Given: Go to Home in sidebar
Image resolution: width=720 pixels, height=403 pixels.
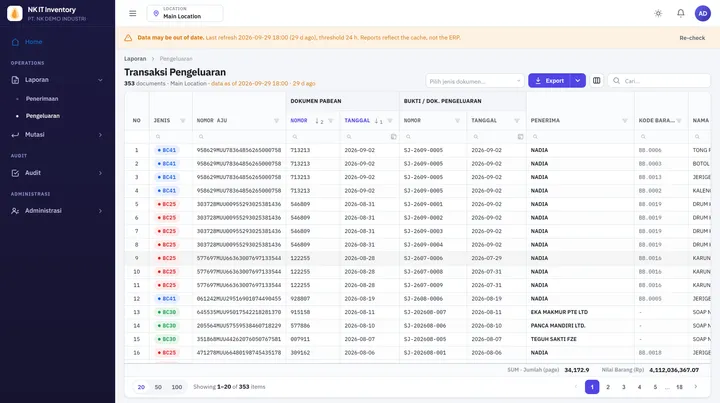Looking at the screenshot, I should [x=34, y=42].
